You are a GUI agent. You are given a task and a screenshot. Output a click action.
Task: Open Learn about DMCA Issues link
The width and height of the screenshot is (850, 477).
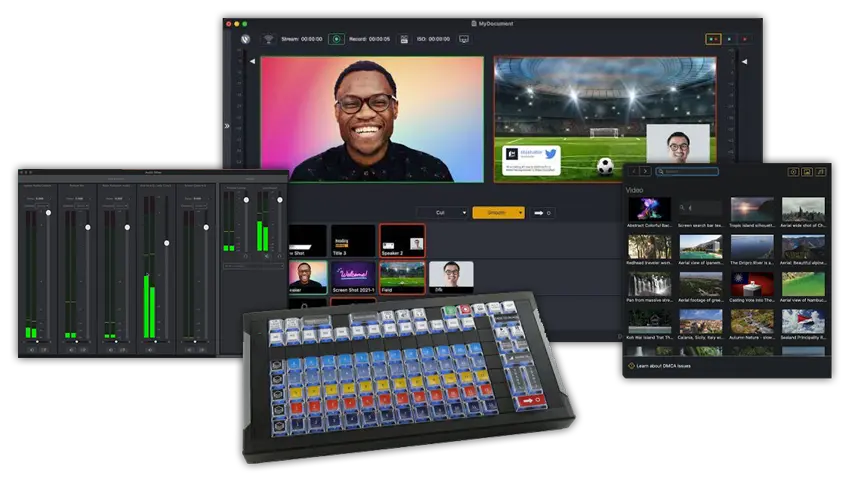pos(664,366)
